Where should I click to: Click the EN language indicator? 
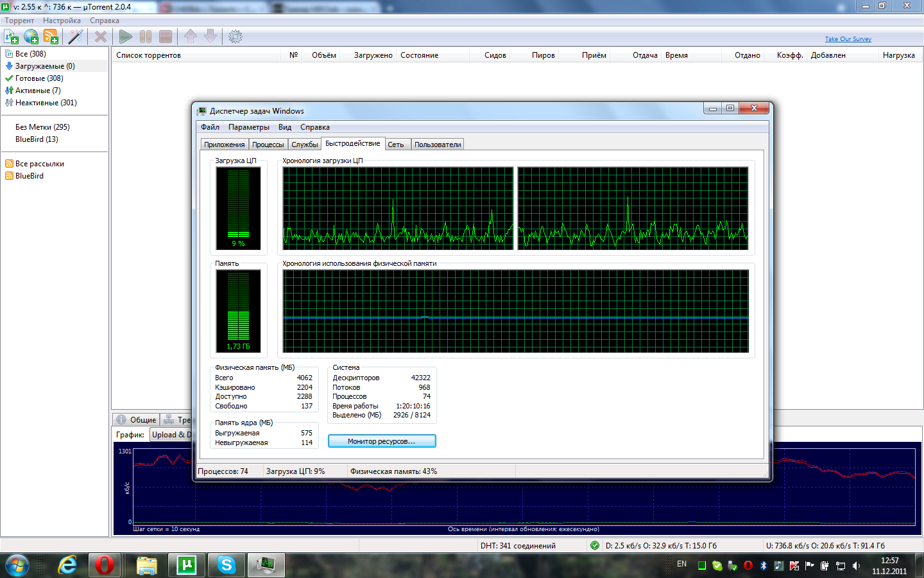click(681, 564)
